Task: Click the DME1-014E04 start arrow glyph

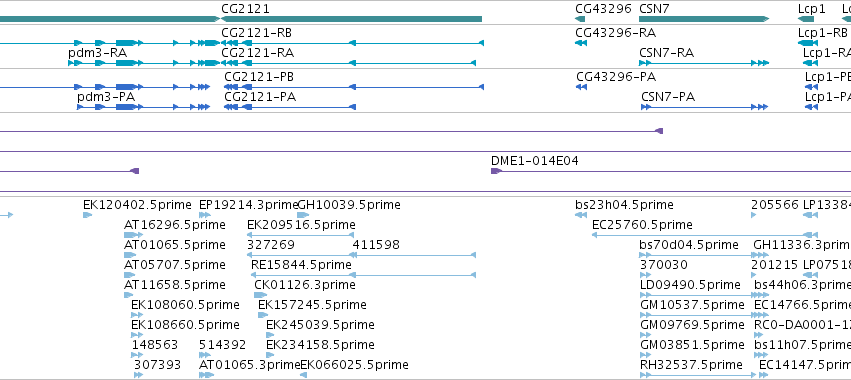Action: (x=496, y=171)
